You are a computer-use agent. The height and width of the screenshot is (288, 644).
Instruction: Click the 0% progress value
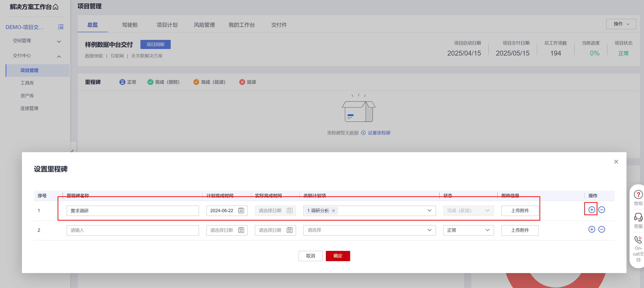(x=595, y=53)
